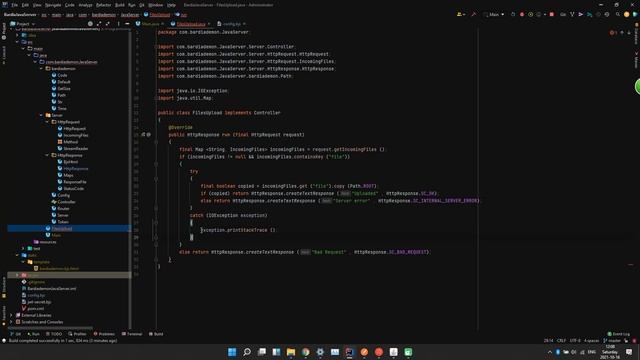Open the Event Log button
The image size is (640, 360).
click(x=619, y=334)
